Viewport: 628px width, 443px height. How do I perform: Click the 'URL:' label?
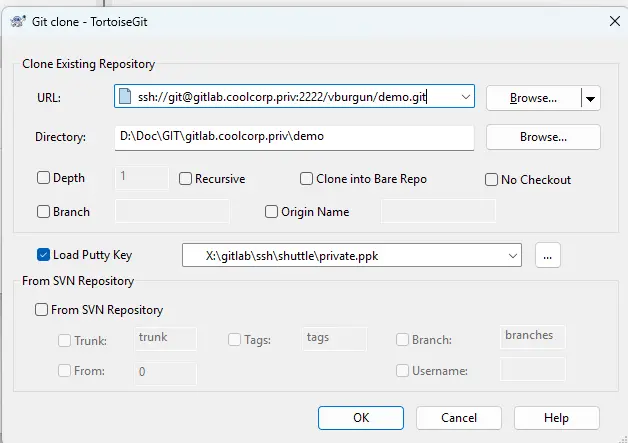pyautogui.click(x=49, y=98)
